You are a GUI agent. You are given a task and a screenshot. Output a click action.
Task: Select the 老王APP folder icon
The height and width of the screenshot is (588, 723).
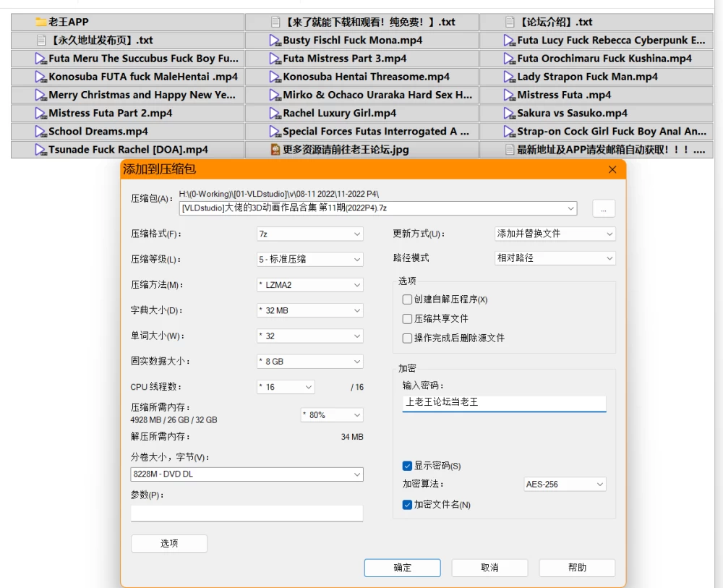pyautogui.click(x=41, y=22)
